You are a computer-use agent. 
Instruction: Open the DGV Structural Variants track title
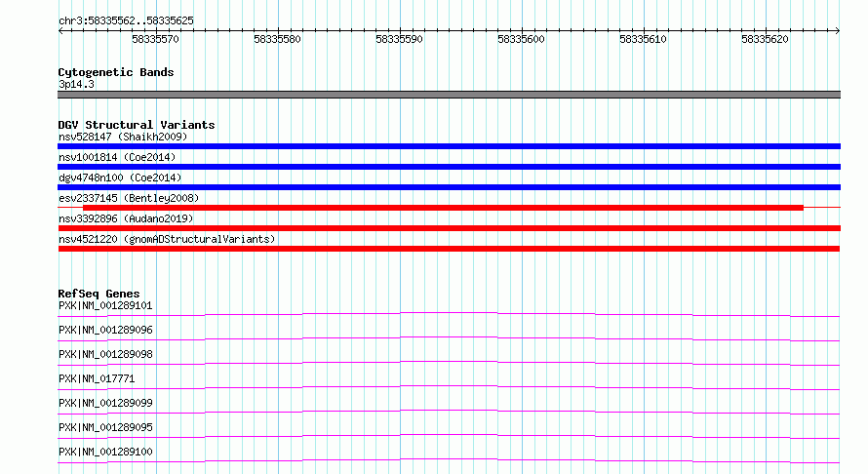pos(137,125)
